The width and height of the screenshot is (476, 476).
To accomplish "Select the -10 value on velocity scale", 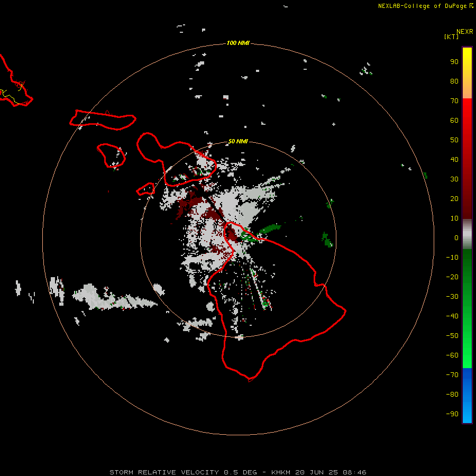I will tap(452, 258).
